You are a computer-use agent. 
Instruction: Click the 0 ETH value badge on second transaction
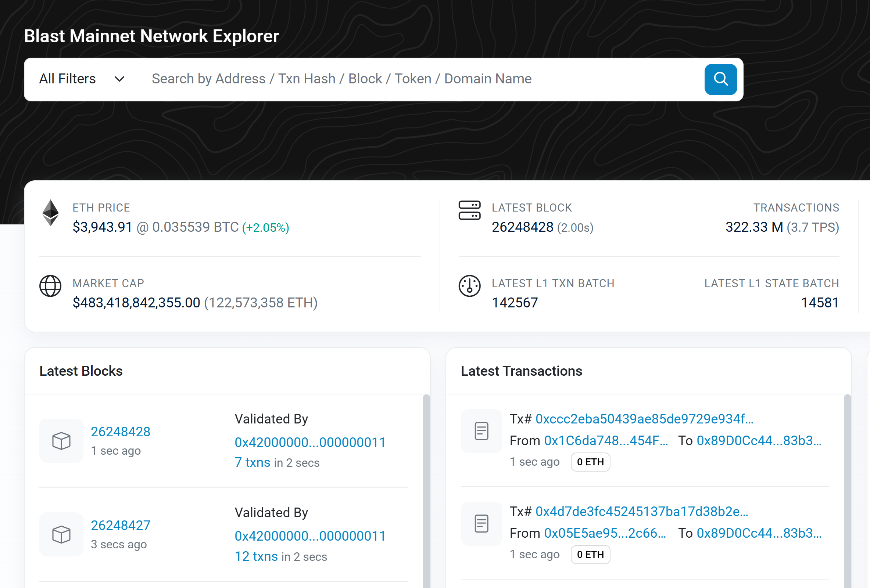pyautogui.click(x=590, y=555)
